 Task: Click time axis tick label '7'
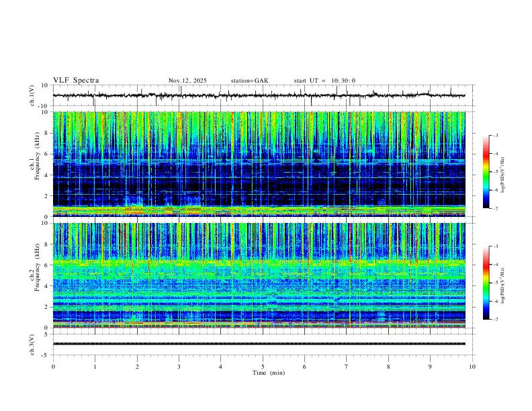point(347,367)
